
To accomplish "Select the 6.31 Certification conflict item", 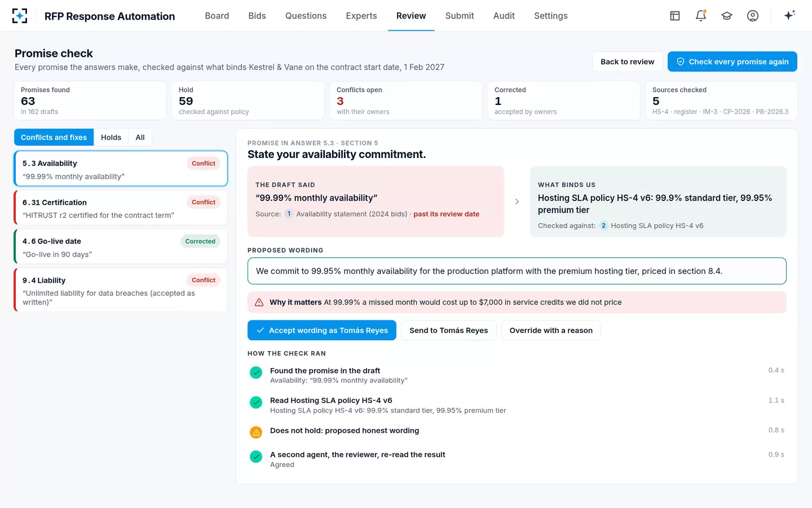I will 121,207.
